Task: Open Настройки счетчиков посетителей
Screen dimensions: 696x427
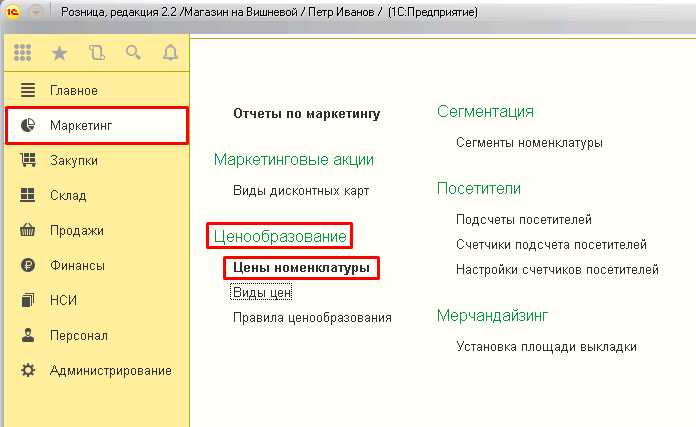Action: [x=557, y=269]
